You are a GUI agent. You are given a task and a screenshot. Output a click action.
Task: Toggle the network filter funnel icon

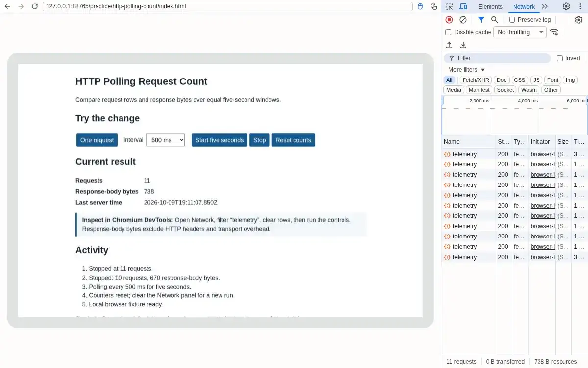point(481,20)
